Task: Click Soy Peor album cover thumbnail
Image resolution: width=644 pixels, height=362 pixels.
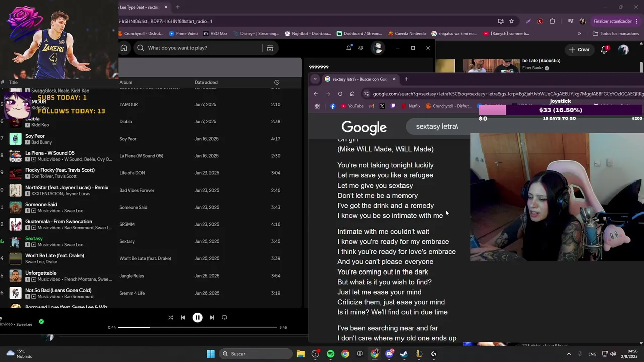Action: pyautogui.click(x=16, y=139)
